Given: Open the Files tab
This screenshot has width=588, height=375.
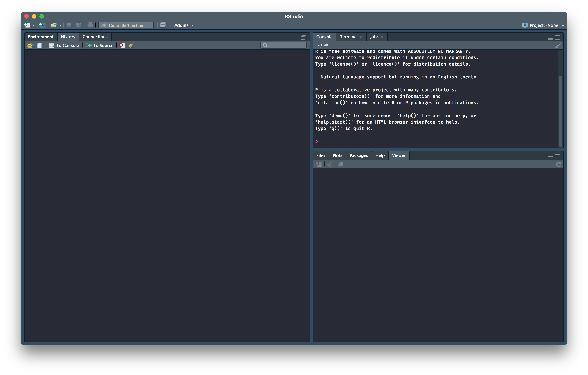Looking at the screenshot, I should 321,155.
